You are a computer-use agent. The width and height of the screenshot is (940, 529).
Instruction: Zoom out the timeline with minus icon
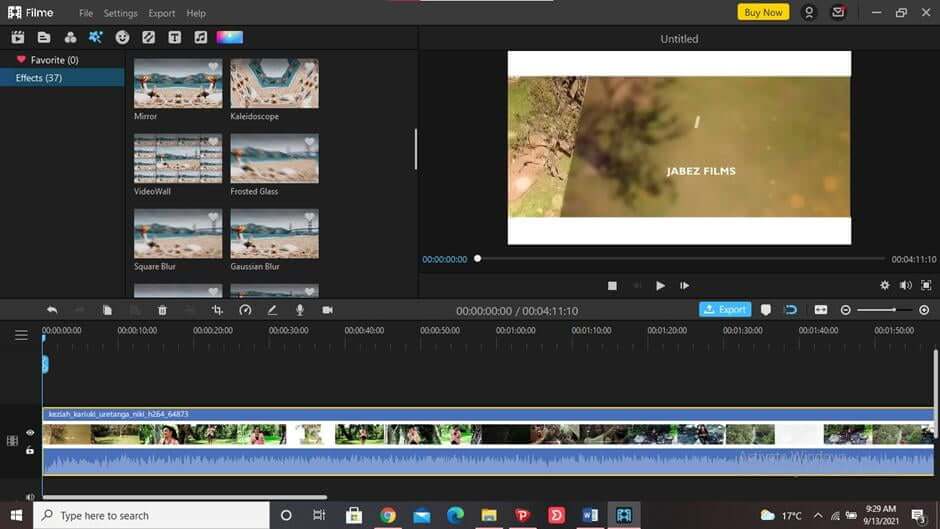pos(845,310)
